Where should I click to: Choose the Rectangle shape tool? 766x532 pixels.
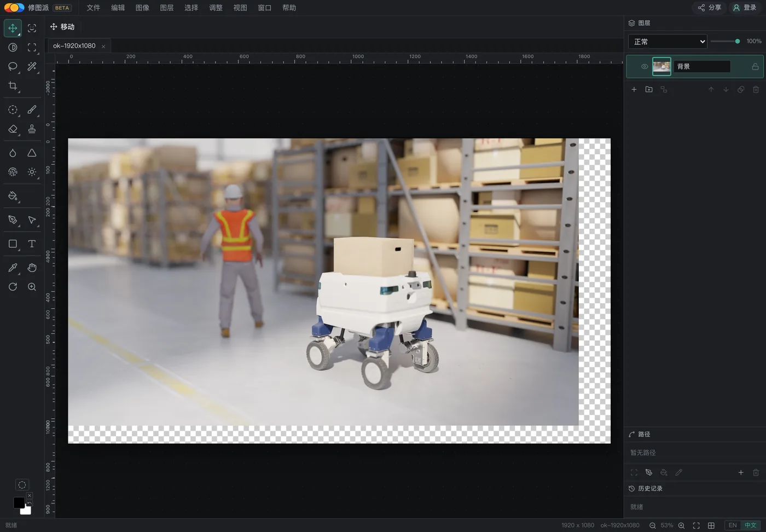[13, 244]
